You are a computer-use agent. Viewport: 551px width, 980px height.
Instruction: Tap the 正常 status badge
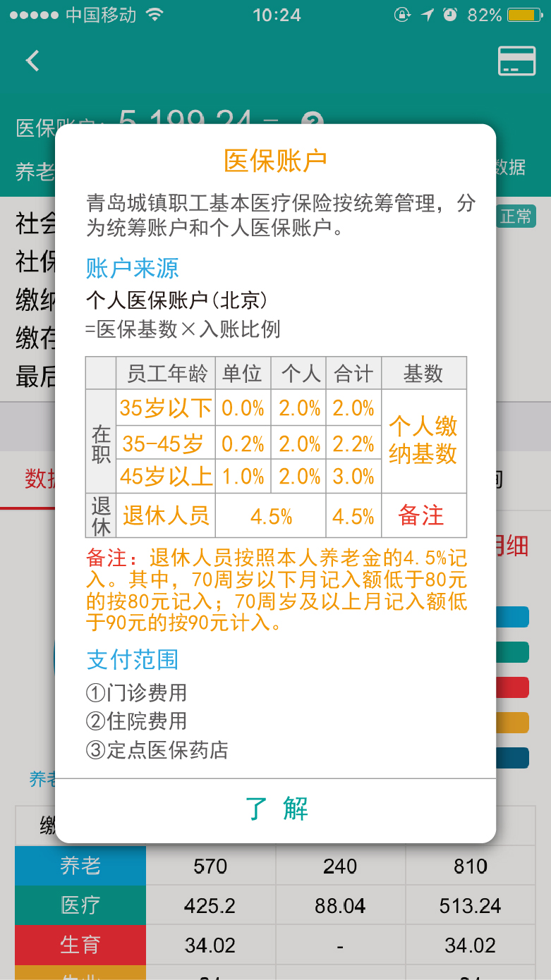click(x=516, y=216)
